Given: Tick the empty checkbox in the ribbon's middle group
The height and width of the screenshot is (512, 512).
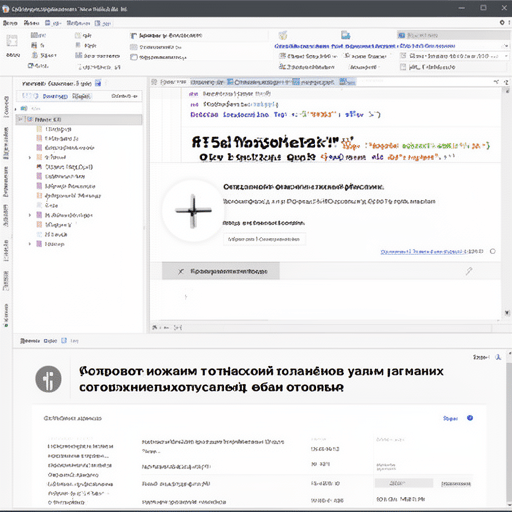Looking at the screenshot, I should click(x=134, y=57).
